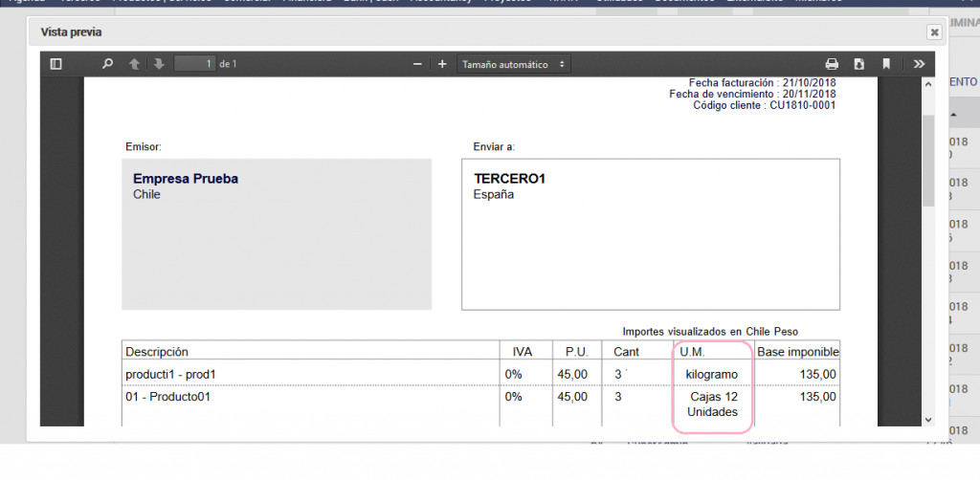Image resolution: width=980 pixels, height=480 pixels.
Task: Click the kilogramo unit cell
Action: click(x=712, y=375)
